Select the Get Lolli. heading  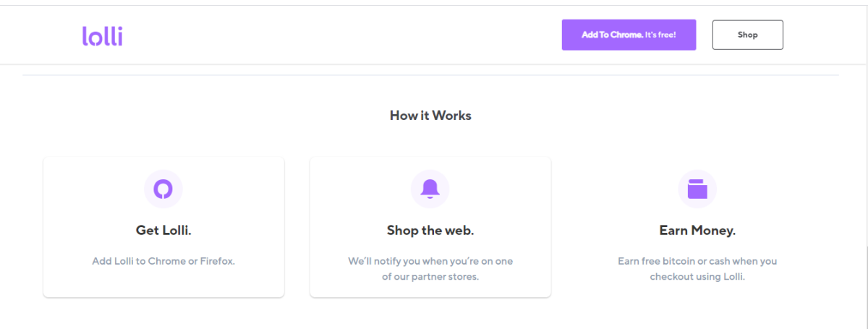[x=163, y=231]
